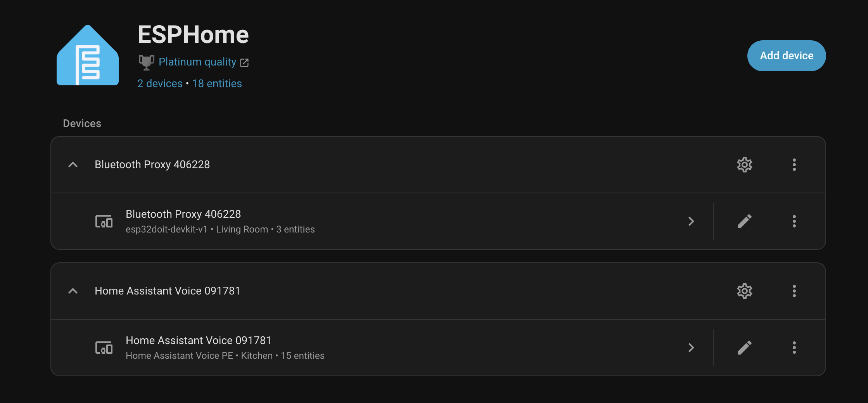Click the trophy icon beside Platinum quality
Viewport: 868px width, 403px height.
click(x=146, y=62)
